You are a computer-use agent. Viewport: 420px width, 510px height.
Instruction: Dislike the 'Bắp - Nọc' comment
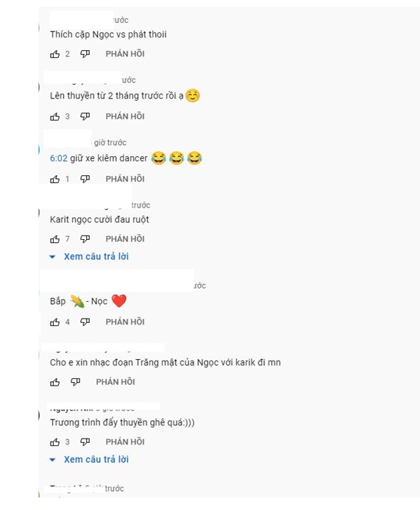(85, 322)
